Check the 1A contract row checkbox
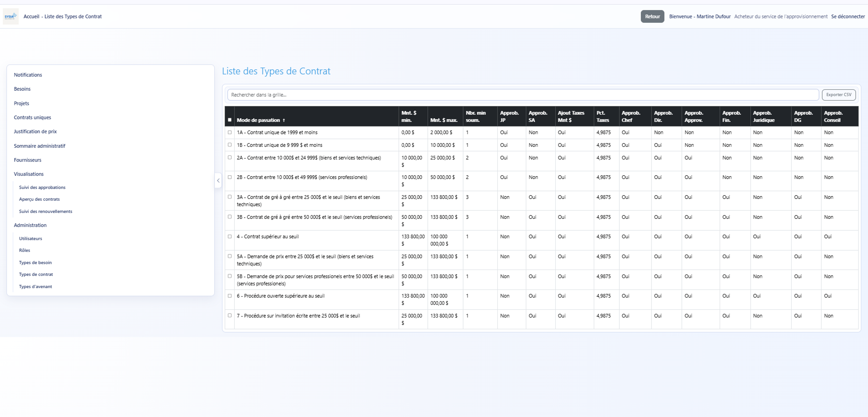 point(229,132)
